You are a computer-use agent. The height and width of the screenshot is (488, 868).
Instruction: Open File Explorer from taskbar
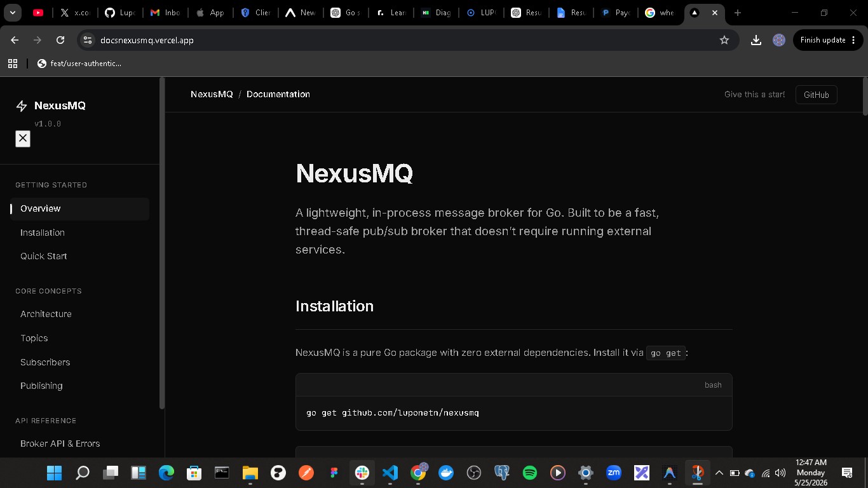tap(250, 473)
